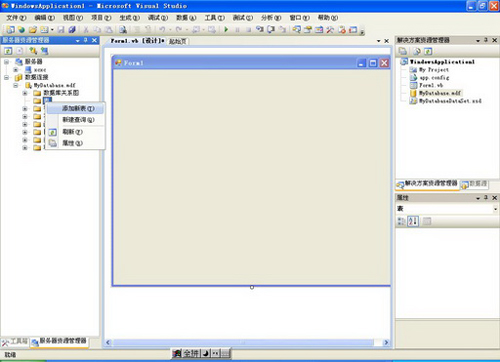Click the Cut scissors toolbar icon

[86, 30]
